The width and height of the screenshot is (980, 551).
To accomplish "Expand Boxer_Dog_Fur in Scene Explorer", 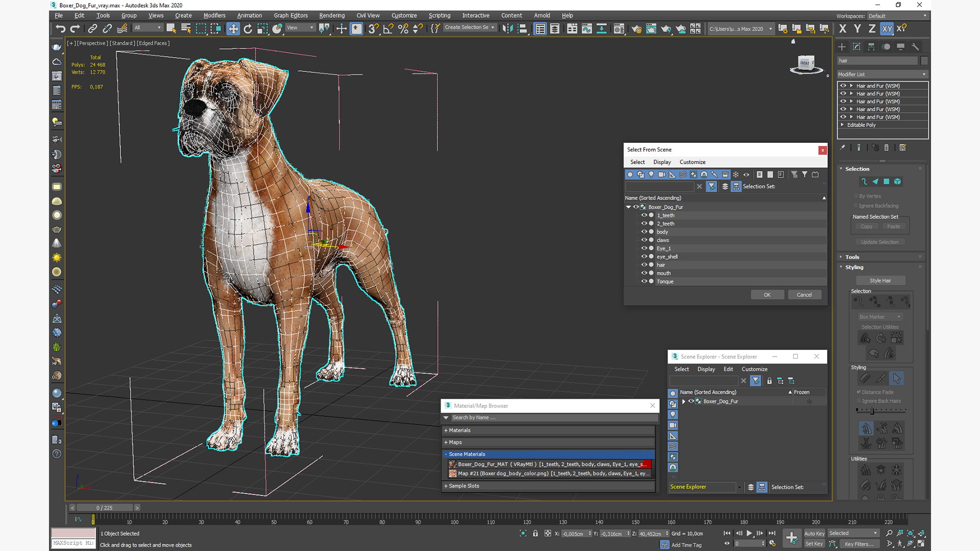I will 684,402.
